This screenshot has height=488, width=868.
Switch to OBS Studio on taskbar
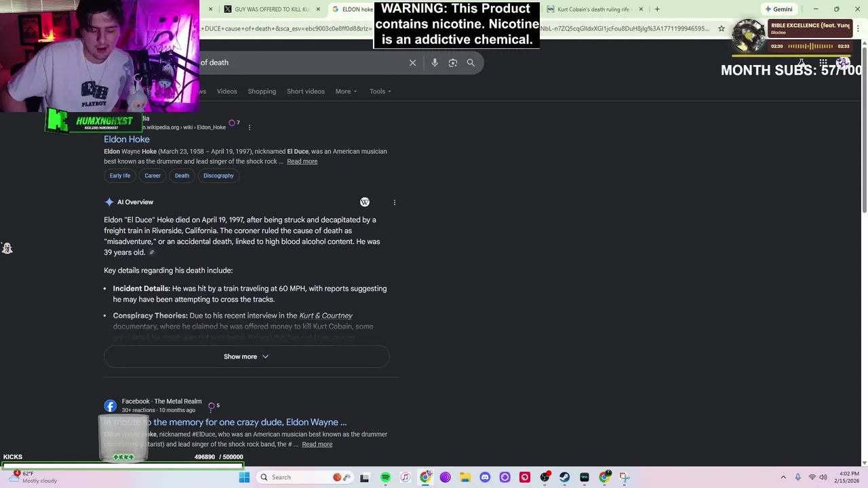(545, 477)
